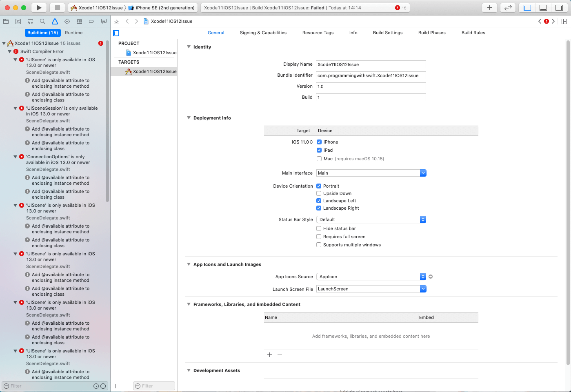Screen dimensions: 571x392
Task: Choose the iPhone SE run destination
Action: (161, 8)
